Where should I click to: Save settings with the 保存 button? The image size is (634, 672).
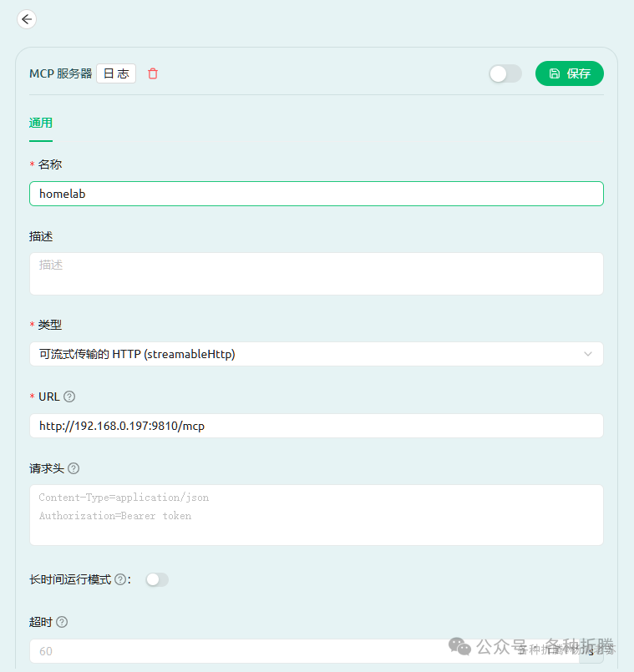pos(569,73)
